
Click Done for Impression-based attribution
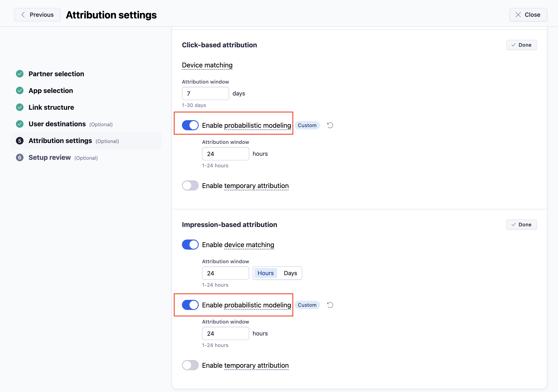521,224
